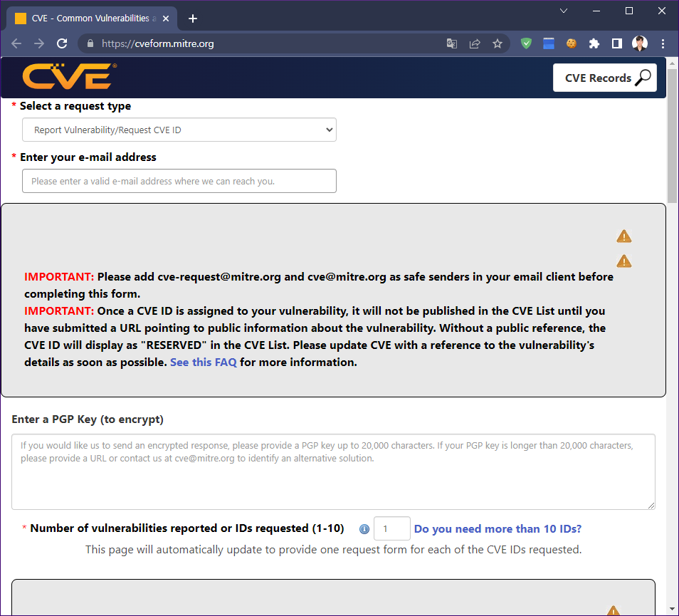Toggle the browser side panel
Viewport: 679px width, 616px height.
pyautogui.click(x=616, y=43)
